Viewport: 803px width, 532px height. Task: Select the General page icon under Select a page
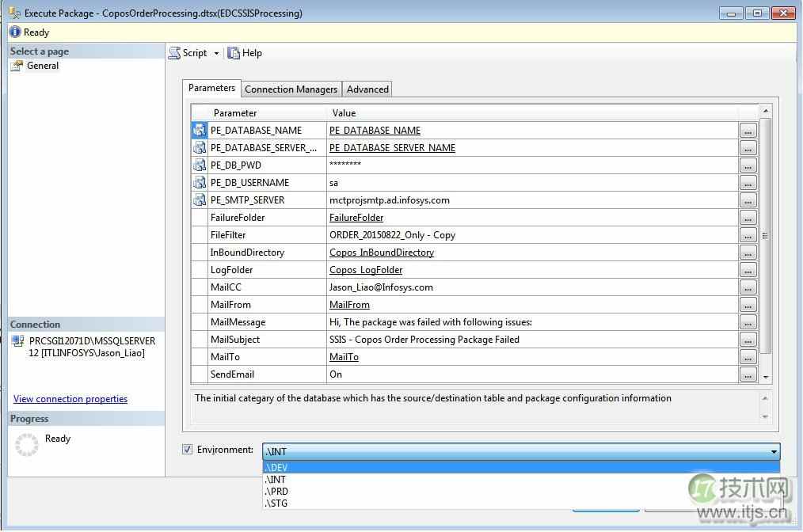[x=19, y=66]
